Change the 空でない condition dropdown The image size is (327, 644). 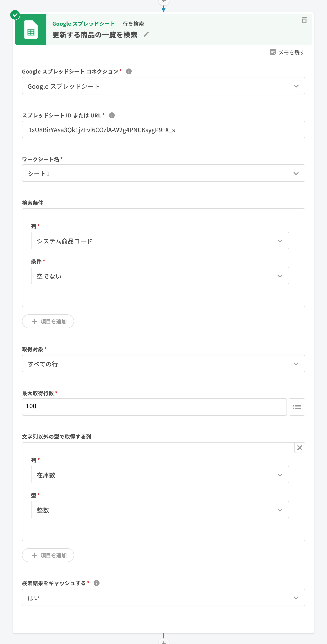(x=160, y=276)
